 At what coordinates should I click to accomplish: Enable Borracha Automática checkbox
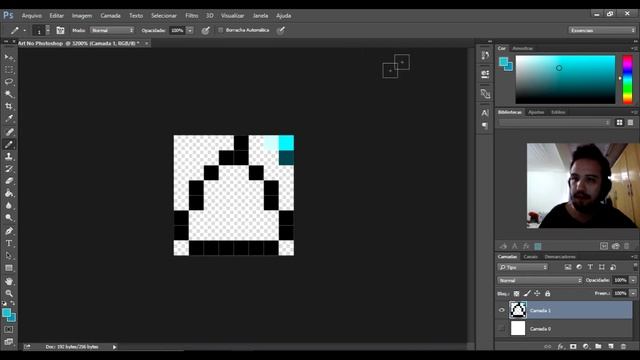click(221, 30)
